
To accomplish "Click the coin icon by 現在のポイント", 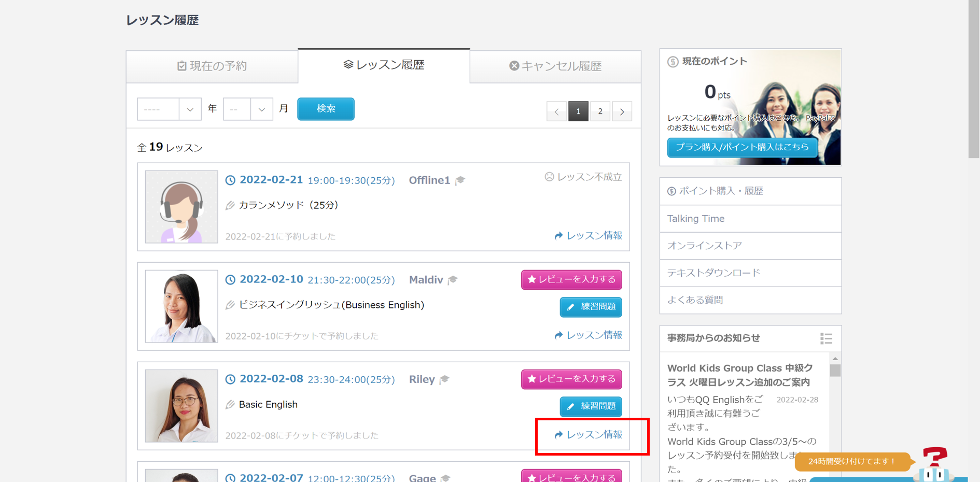I will 673,62.
